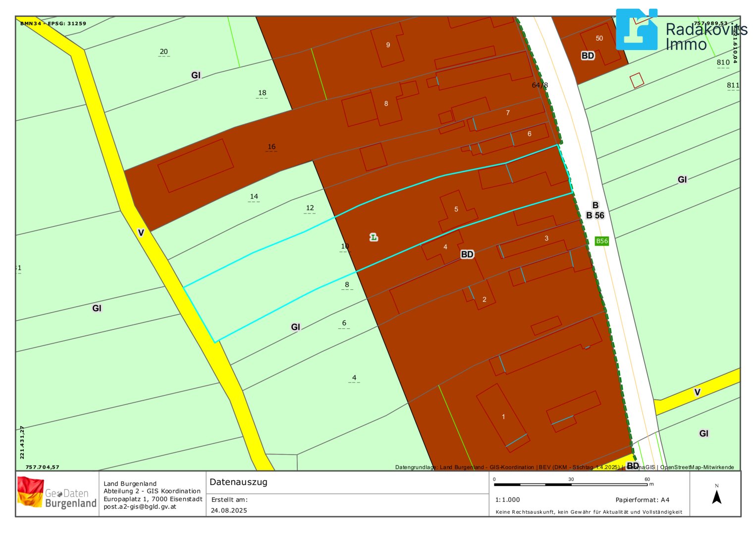Click the OpenStreetMap-Mitwirkende attribution text
Image resolution: width=756 pixels, height=535 pixels.
[x=697, y=467]
